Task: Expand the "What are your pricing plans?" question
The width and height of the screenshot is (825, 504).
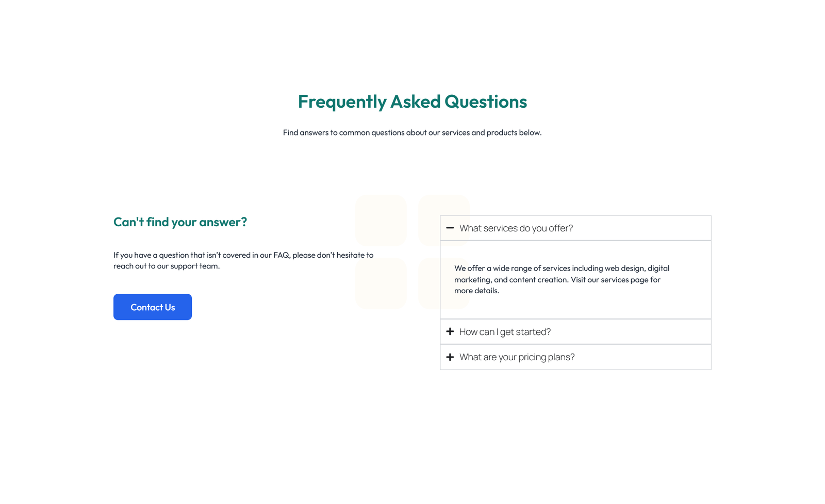Action: (x=517, y=357)
